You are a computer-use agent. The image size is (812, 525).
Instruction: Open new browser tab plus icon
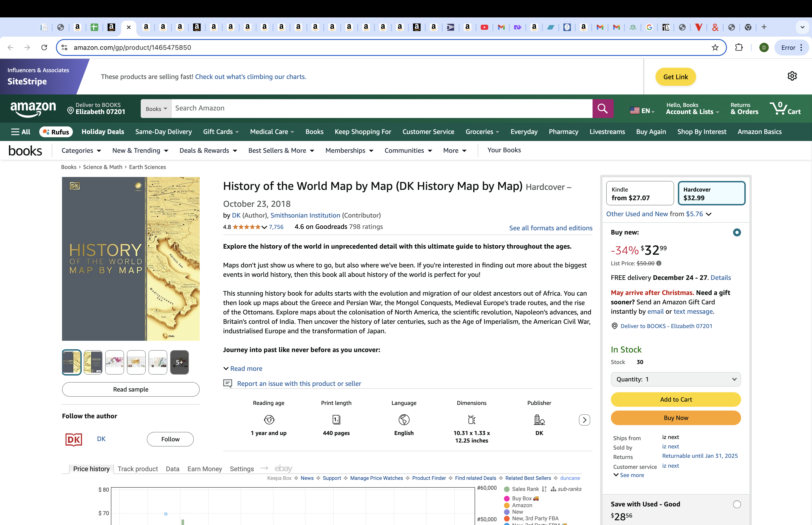[764, 27]
